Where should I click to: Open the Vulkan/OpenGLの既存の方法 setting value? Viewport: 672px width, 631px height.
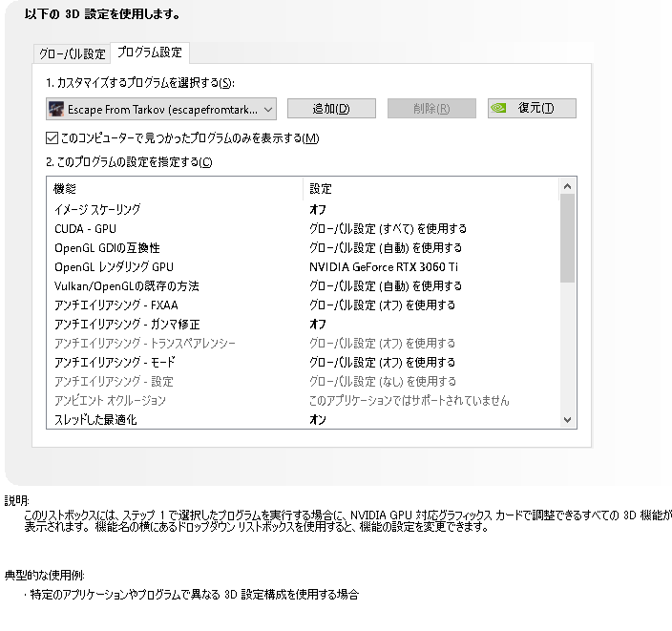[386, 286]
